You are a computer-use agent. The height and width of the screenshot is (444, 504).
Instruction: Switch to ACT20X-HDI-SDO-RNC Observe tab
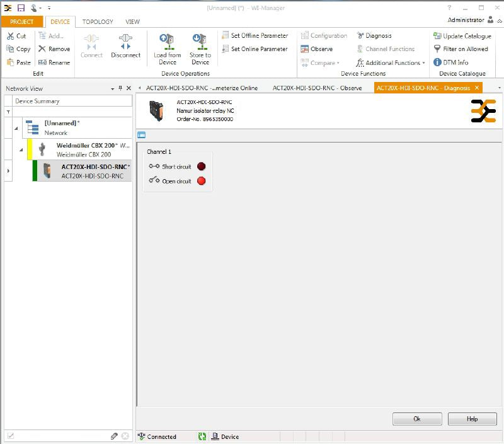tap(317, 88)
